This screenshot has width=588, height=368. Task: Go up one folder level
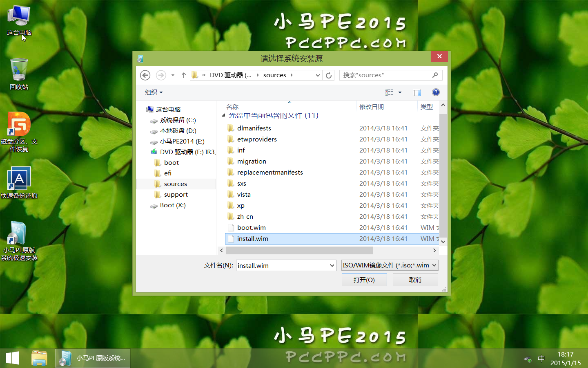[184, 75]
